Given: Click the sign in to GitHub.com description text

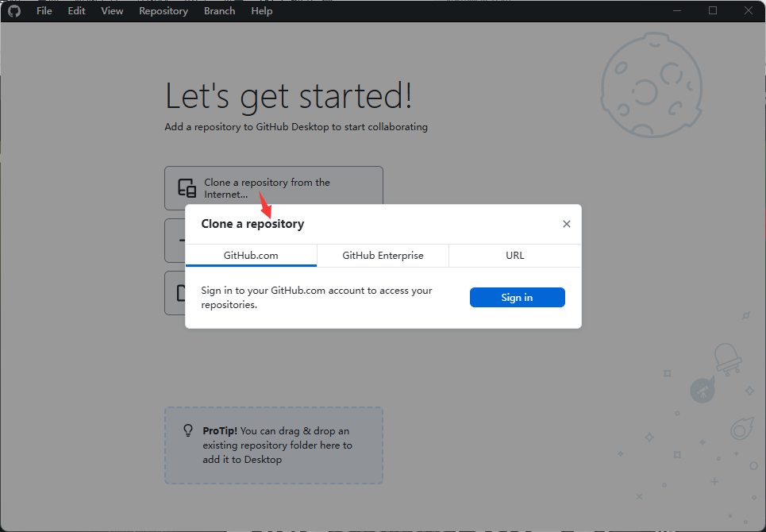Looking at the screenshot, I should coord(317,298).
